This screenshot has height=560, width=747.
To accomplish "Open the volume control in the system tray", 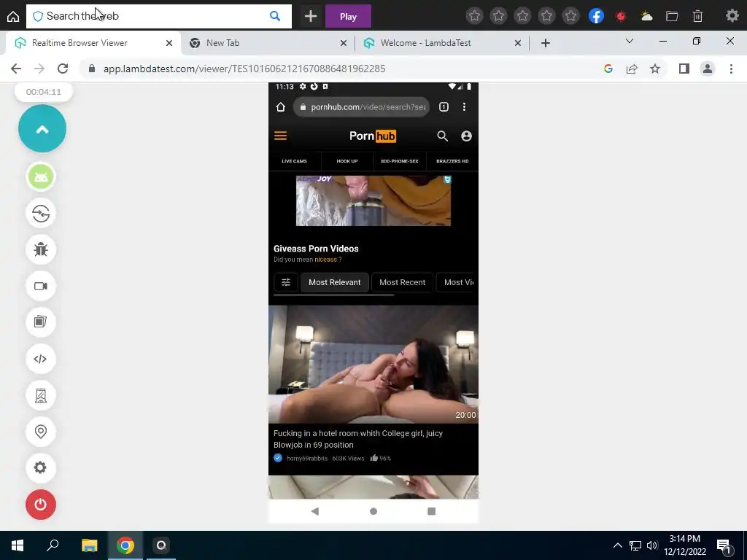I will 652,545.
